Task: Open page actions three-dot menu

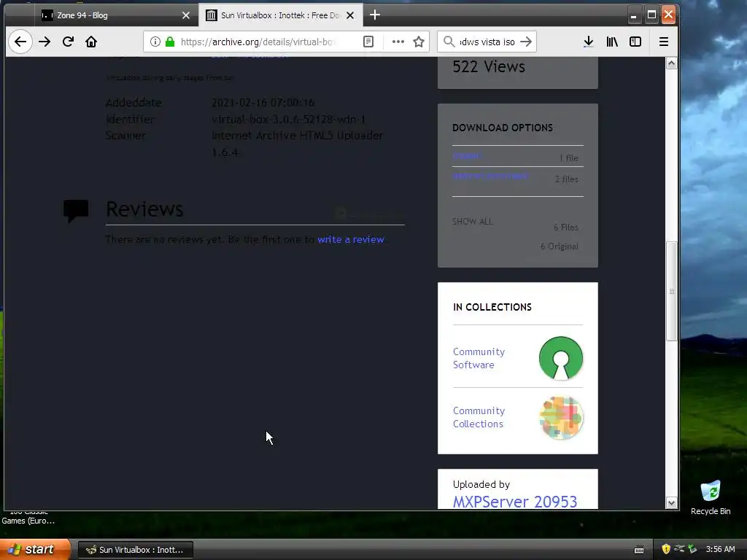Action: (398, 42)
